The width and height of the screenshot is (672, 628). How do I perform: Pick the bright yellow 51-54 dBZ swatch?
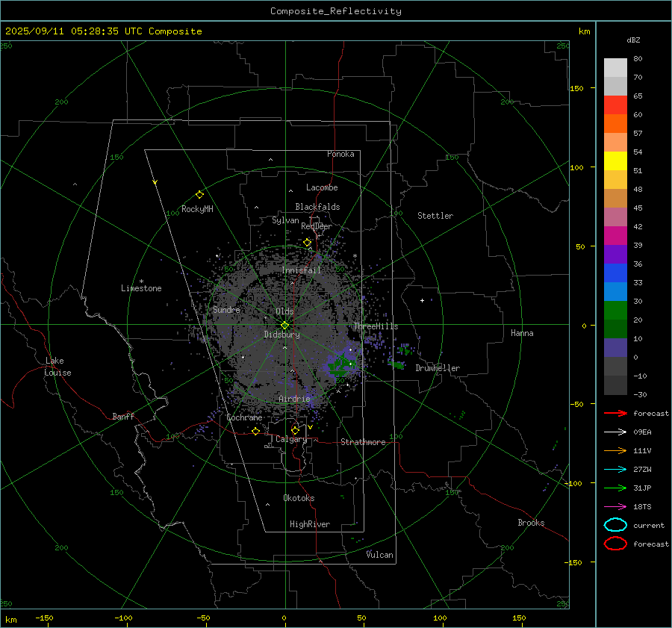[615, 161]
